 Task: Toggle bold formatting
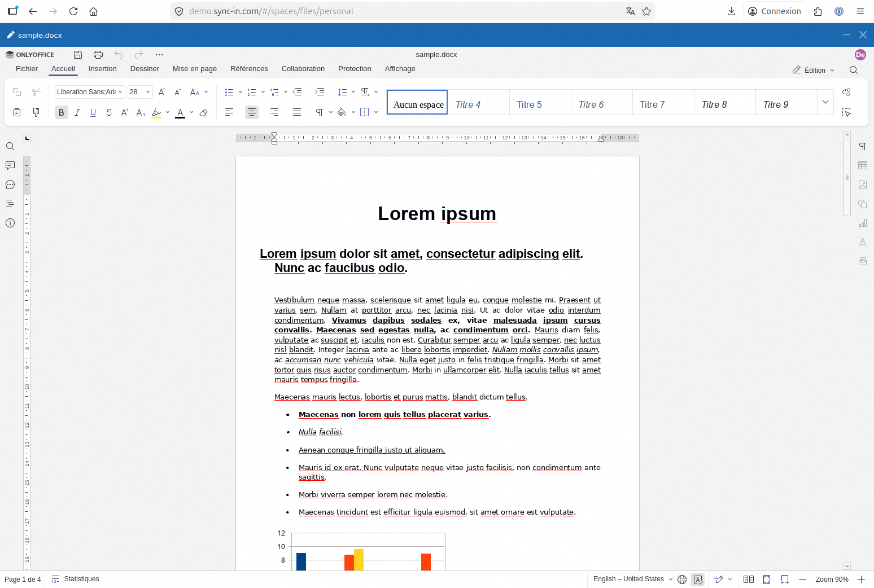62,112
